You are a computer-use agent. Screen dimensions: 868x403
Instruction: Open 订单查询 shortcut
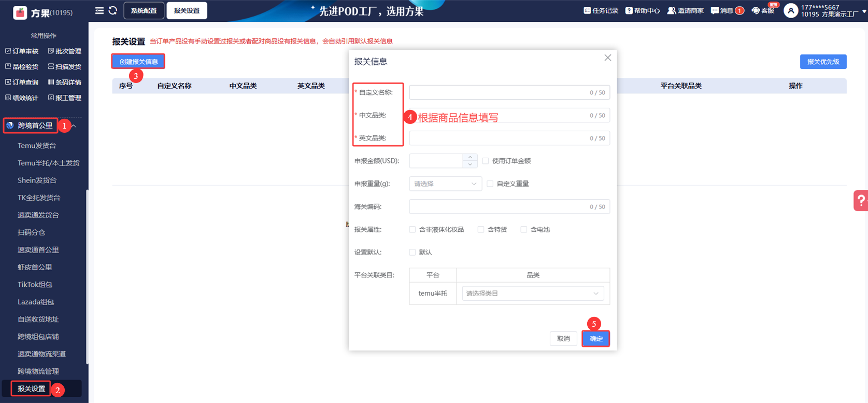(x=22, y=82)
